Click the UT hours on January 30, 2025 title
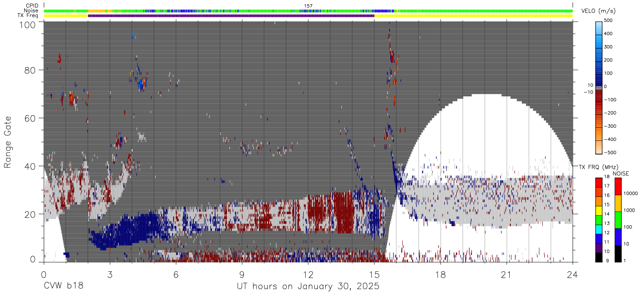Image resolution: width=644 pixels, height=297 pixels. point(308,287)
